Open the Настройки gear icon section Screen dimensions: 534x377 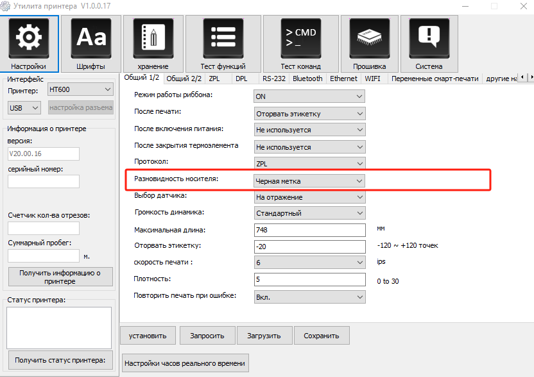29,44
